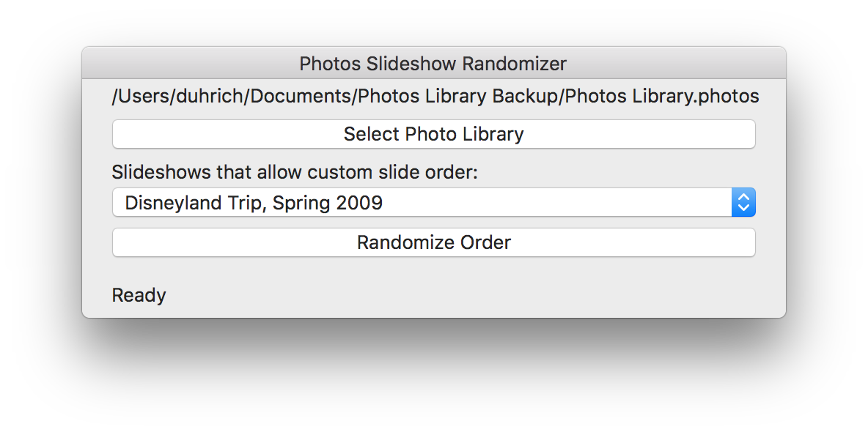Image resolution: width=868 pixels, height=435 pixels.
Task: Choose a different photo library via the top button
Action: point(433,134)
